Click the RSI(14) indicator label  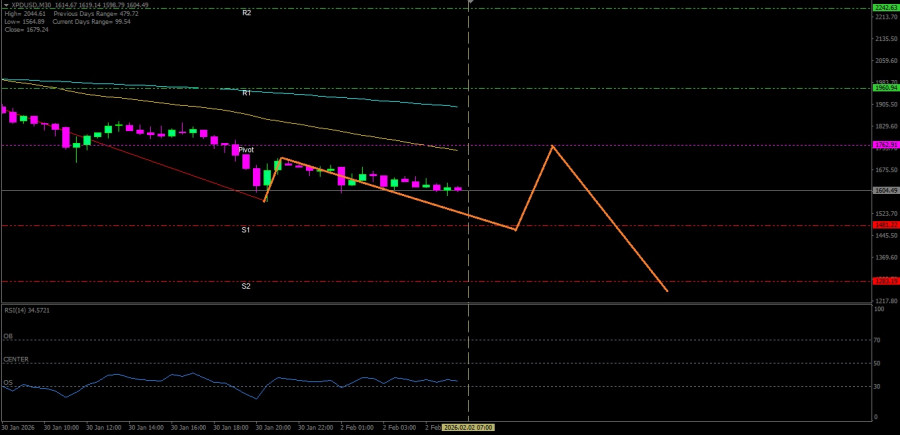(26, 310)
